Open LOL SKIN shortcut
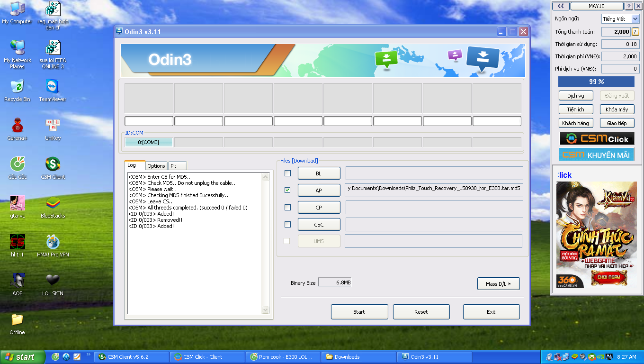 pyautogui.click(x=53, y=285)
